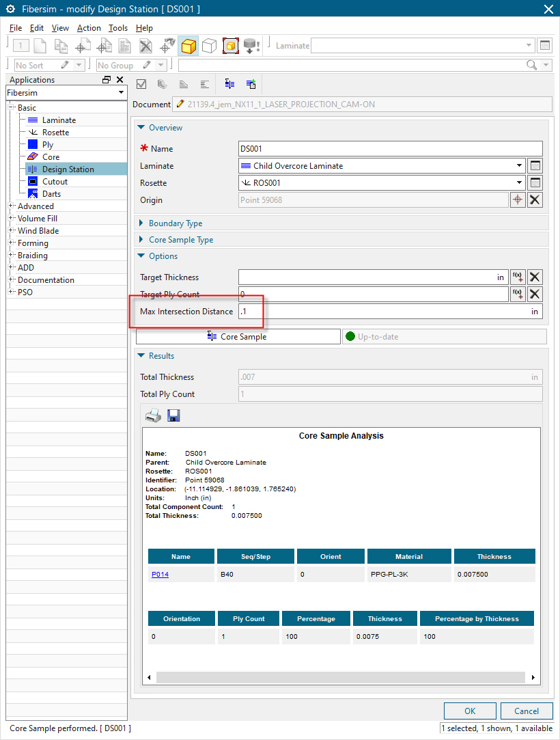
Task: Click the yellow shaded cube toolbar icon
Action: point(188,46)
